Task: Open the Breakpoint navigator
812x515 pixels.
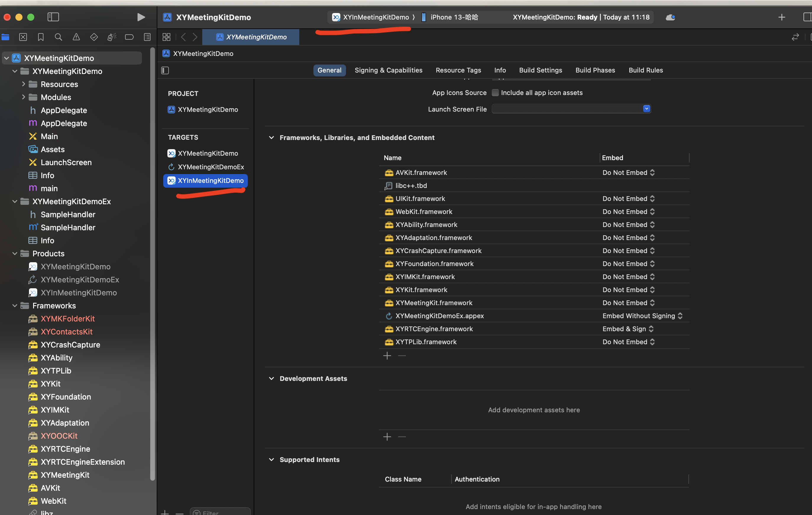Action: (x=130, y=37)
